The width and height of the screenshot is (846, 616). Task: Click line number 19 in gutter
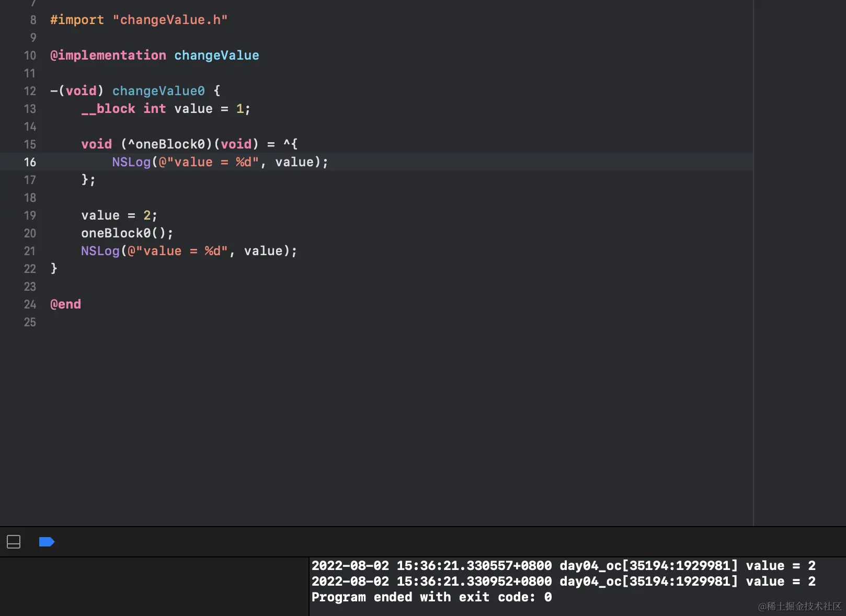[30, 215]
